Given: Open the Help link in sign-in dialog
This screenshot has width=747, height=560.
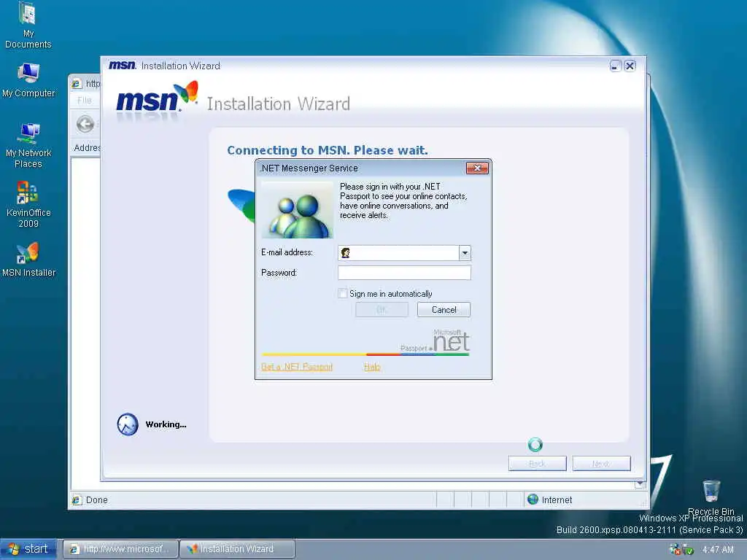Looking at the screenshot, I should (x=372, y=367).
